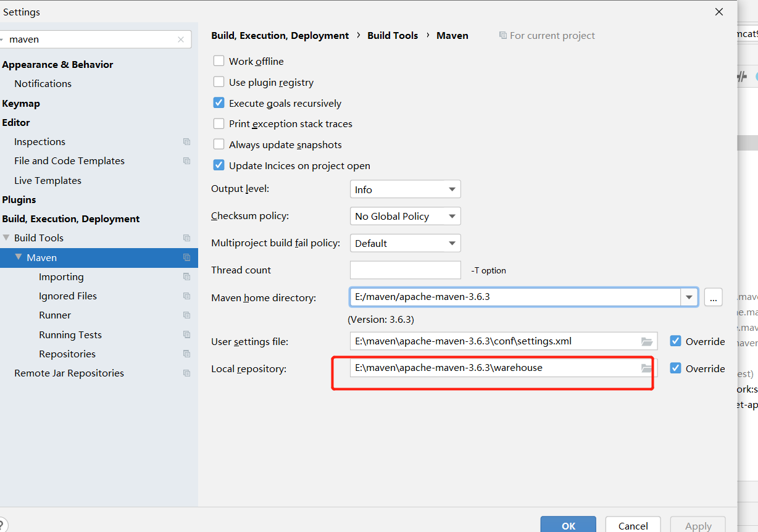The width and height of the screenshot is (758, 532).
Task: Click the project-level icon next to File and Code Templates
Action: click(186, 161)
